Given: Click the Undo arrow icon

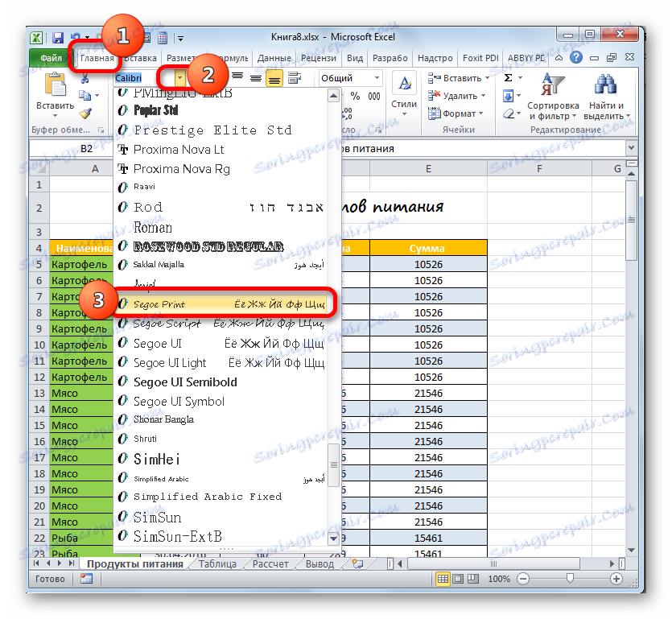Looking at the screenshot, I should click(x=76, y=37).
